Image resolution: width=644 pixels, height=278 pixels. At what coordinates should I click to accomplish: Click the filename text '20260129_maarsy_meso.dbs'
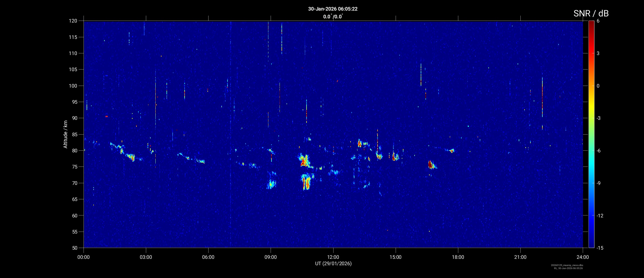pyautogui.click(x=567, y=265)
